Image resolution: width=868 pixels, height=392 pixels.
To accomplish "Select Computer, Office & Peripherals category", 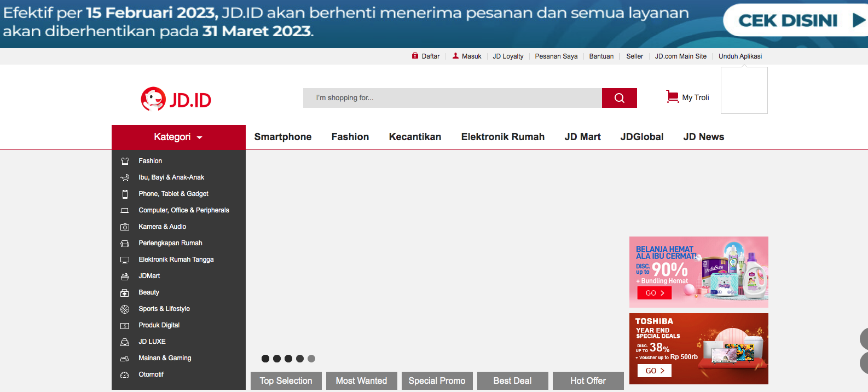I will click(x=184, y=210).
